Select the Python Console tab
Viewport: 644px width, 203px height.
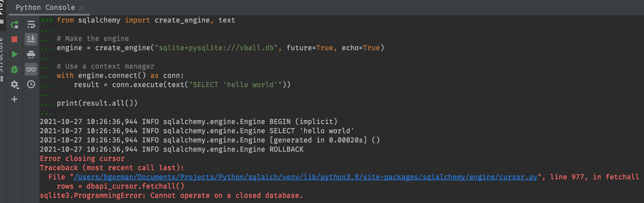coord(45,7)
